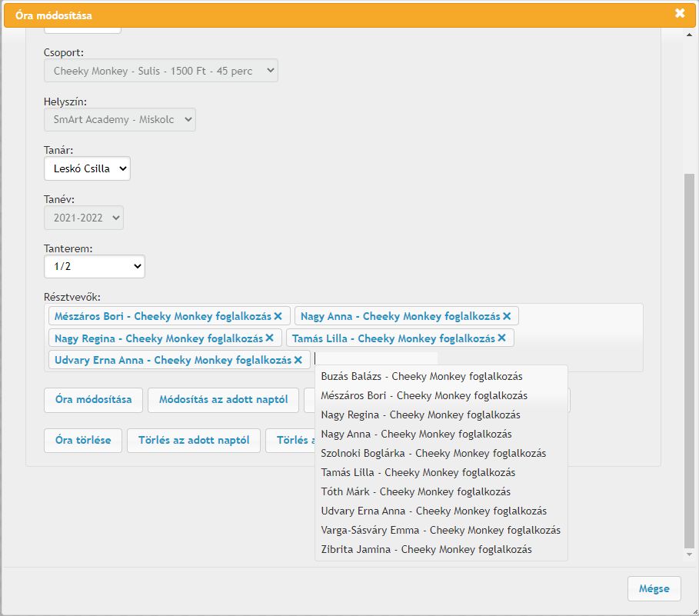The image size is (699, 616).
Task: Remove Udvary Erna Anna participant tag
Action: pos(298,360)
